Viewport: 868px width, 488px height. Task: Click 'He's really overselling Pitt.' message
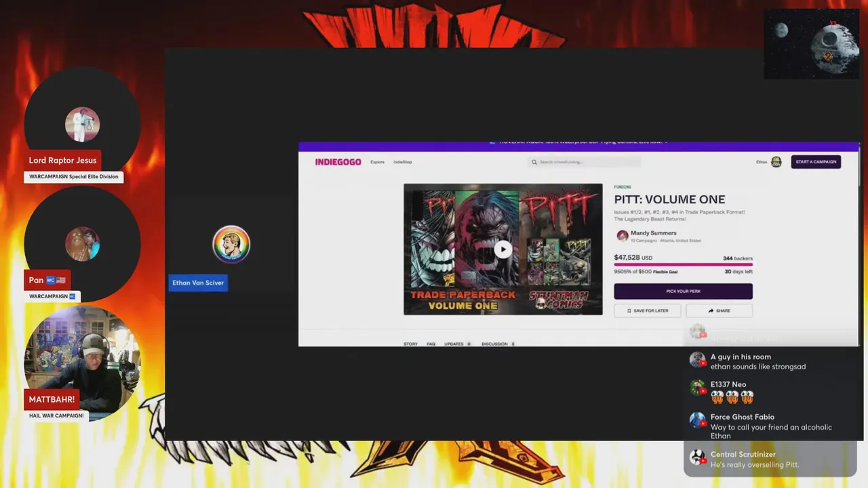[x=755, y=464]
